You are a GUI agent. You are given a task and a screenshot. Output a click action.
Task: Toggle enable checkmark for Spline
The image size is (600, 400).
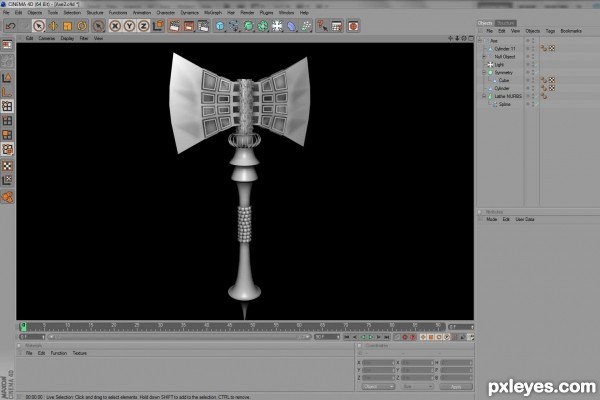coord(535,104)
